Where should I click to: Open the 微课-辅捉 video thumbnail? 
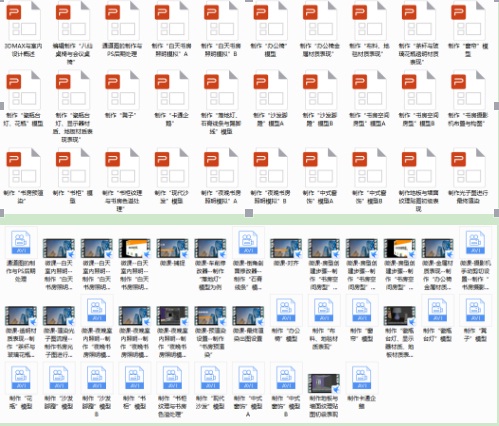(x=172, y=248)
